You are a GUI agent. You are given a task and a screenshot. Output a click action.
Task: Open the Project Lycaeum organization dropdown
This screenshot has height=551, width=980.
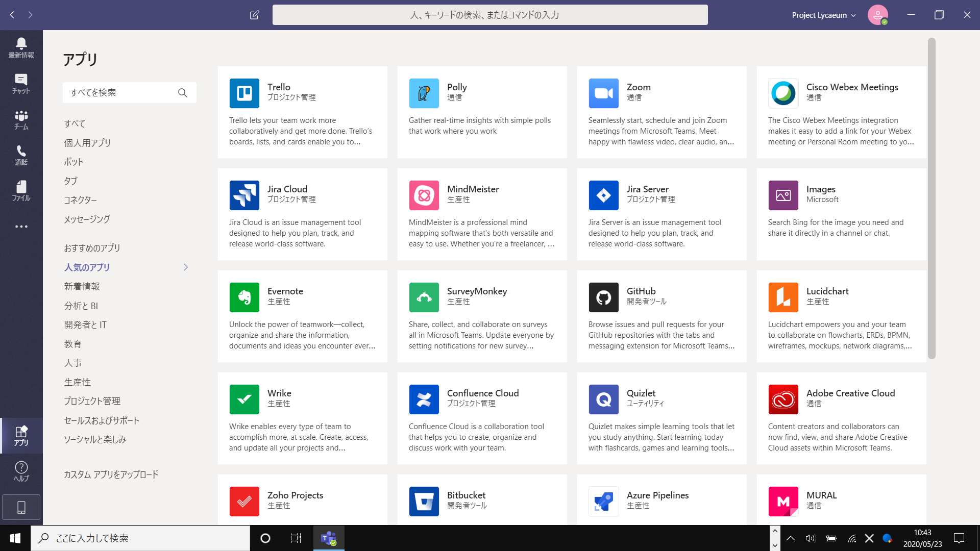pos(823,15)
